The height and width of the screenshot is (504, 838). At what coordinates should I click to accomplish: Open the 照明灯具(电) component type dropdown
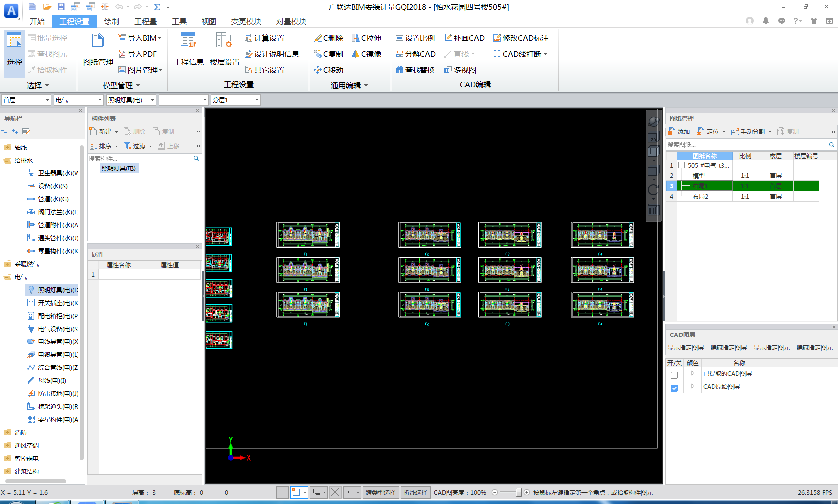click(x=131, y=100)
